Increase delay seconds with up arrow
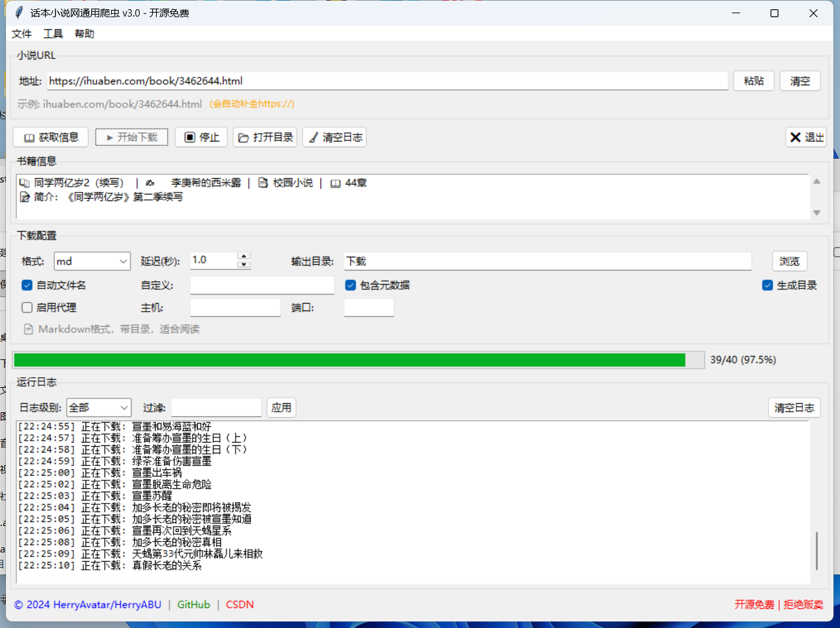Image resolution: width=840 pixels, height=628 pixels. coord(244,256)
